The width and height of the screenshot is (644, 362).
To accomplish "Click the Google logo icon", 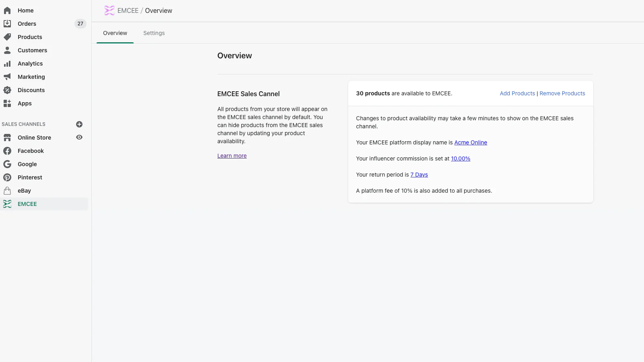I will [7, 164].
